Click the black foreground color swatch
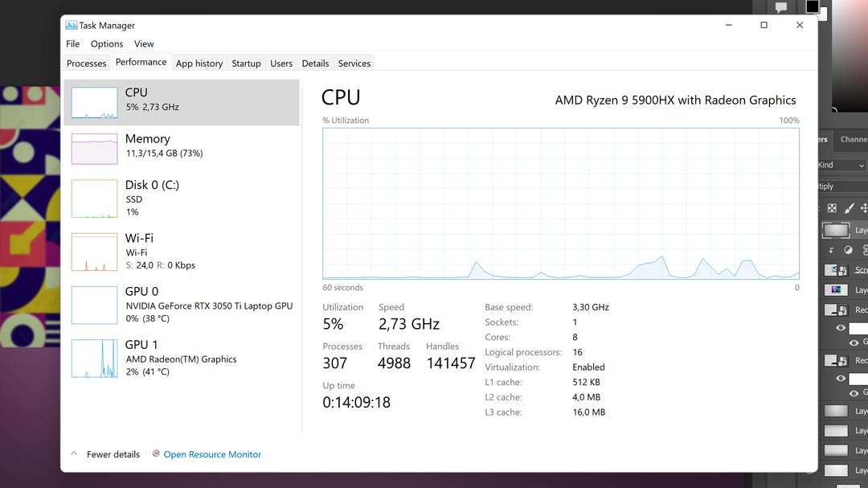868x488 pixels. click(x=812, y=6)
